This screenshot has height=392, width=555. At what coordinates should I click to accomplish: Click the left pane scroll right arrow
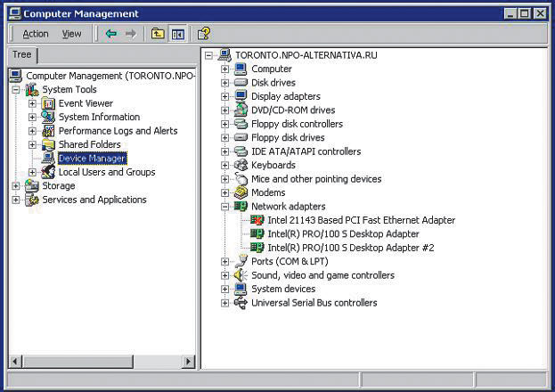[188, 361]
